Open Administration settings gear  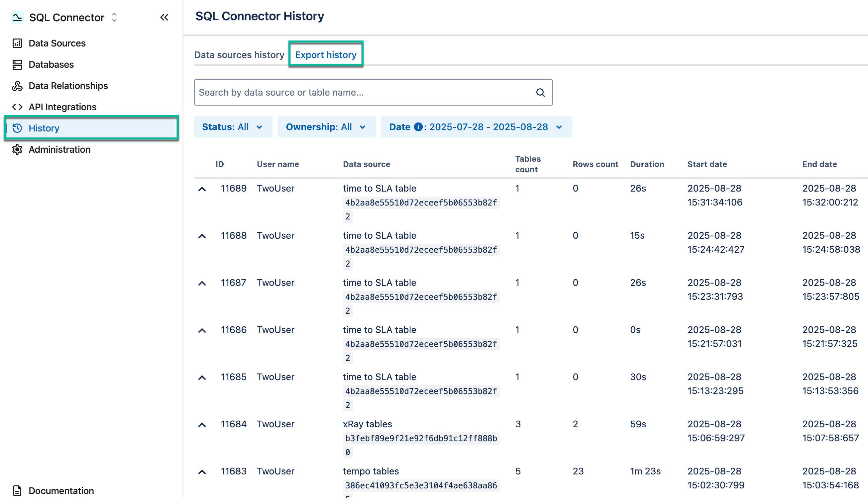pyautogui.click(x=18, y=149)
